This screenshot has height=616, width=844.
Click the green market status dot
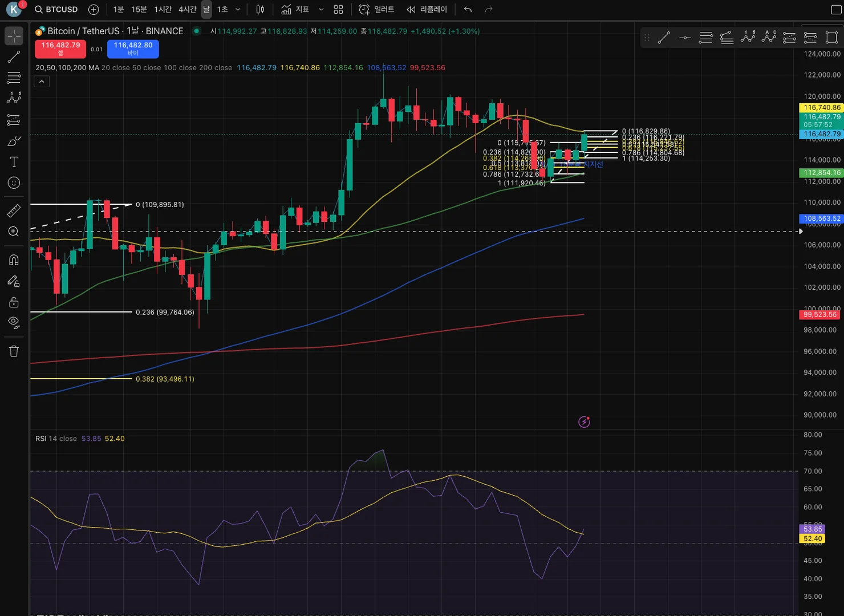click(197, 31)
